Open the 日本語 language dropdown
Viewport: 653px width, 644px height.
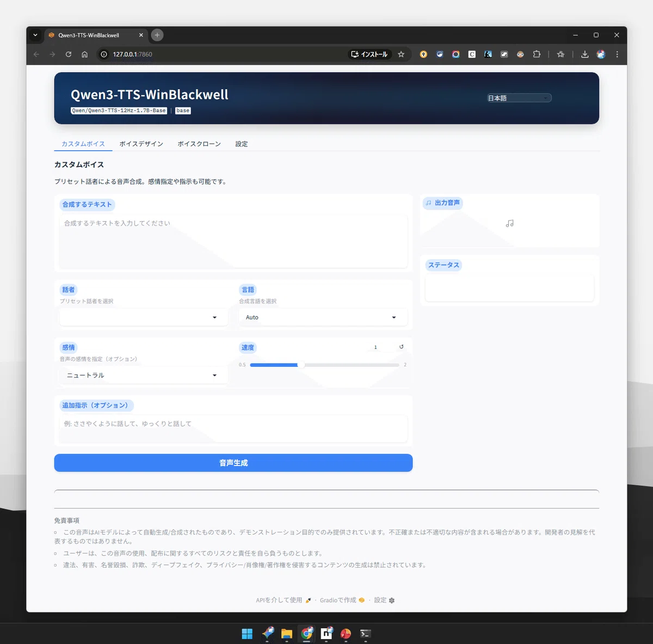coord(519,98)
